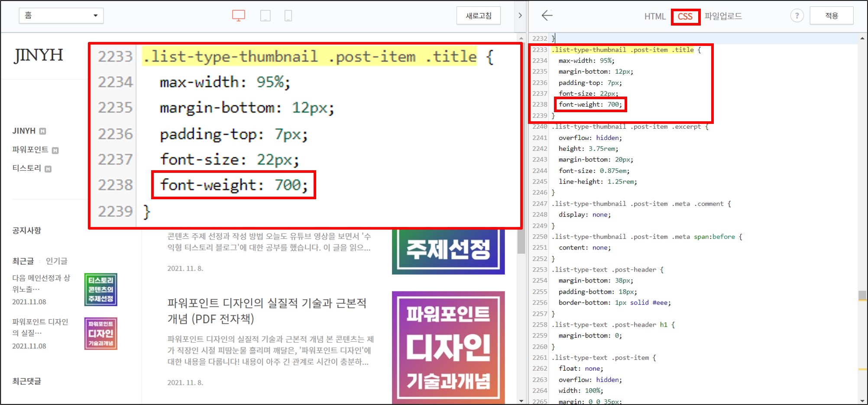Switch to mobile phone preview icon
Image resolution: width=868 pixels, height=405 pixels.
pyautogui.click(x=288, y=16)
